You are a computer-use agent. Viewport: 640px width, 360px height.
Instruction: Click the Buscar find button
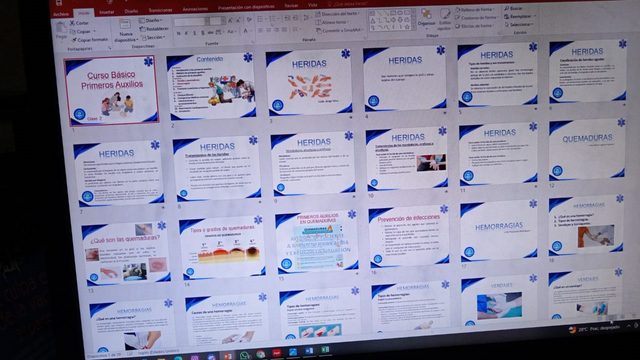(513, 8)
